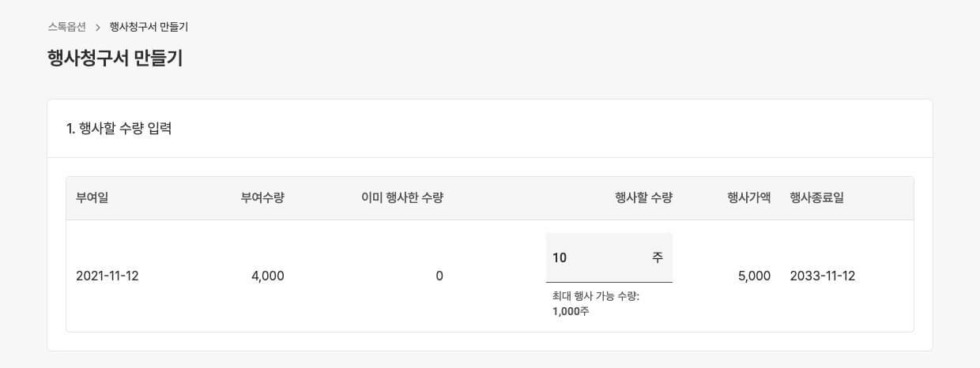980x368 pixels.
Task: Click the 이미 행사한 수량 column header
Action: (401, 198)
